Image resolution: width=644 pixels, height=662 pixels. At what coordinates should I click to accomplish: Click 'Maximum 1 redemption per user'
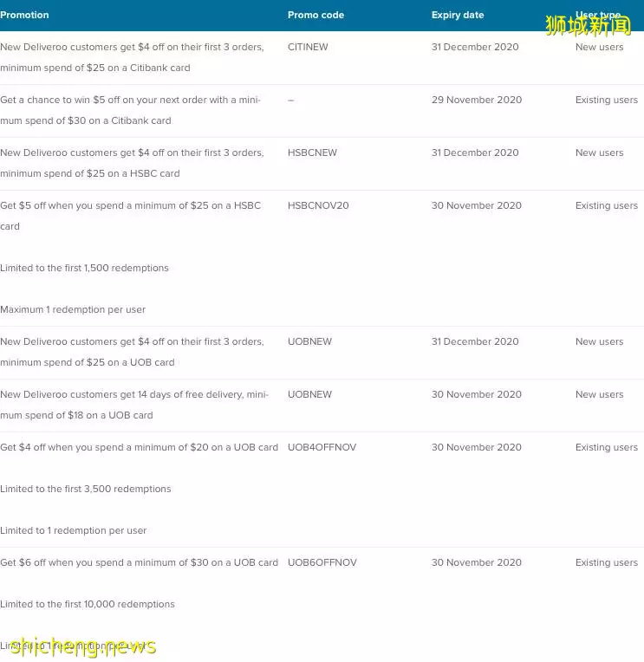pyautogui.click(x=73, y=309)
